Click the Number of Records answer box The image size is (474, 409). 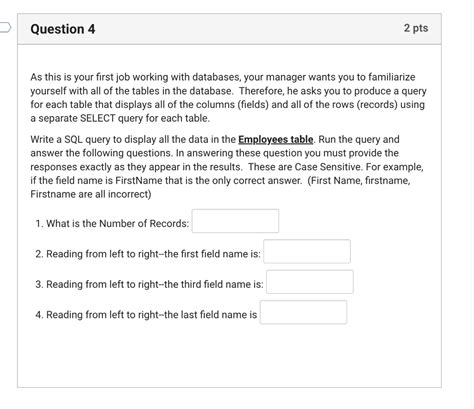click(x=235, y=221)
